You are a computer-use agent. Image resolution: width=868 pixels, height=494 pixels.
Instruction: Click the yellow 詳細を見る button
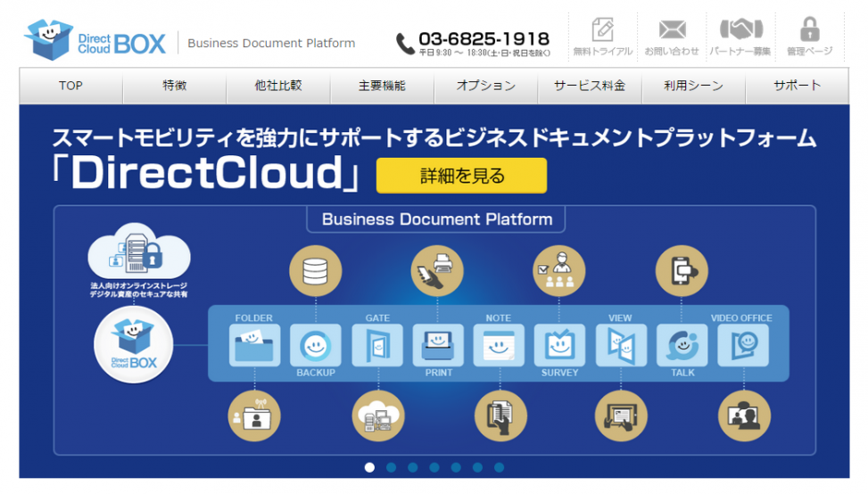462,176
